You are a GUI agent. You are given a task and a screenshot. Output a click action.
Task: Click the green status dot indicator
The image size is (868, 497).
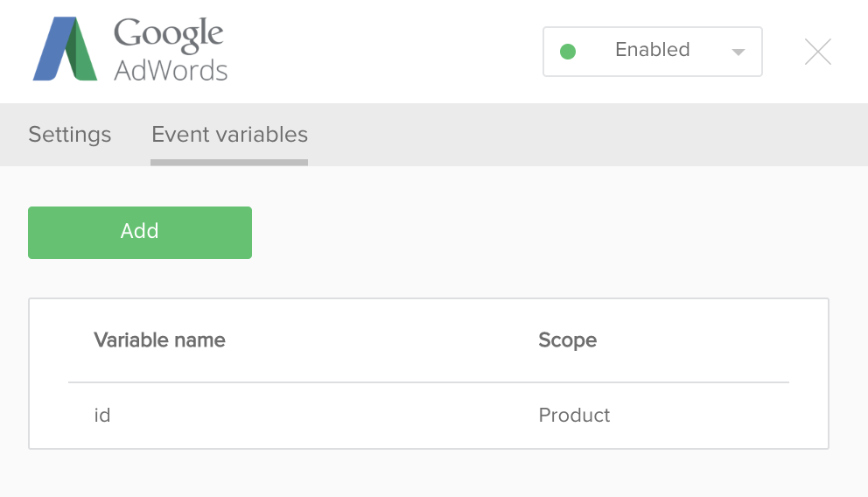click(567, 52)
